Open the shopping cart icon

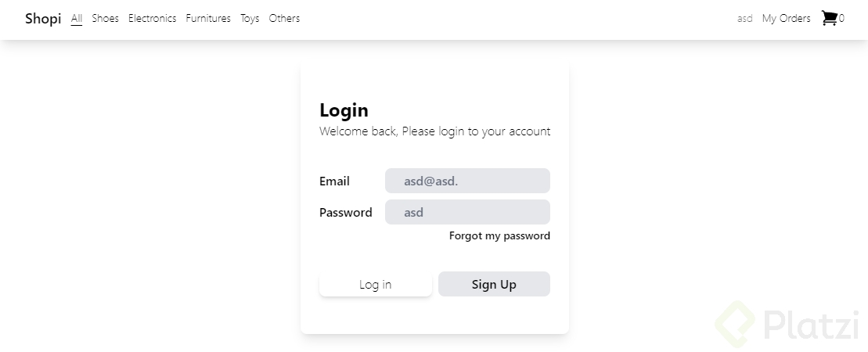829,18
